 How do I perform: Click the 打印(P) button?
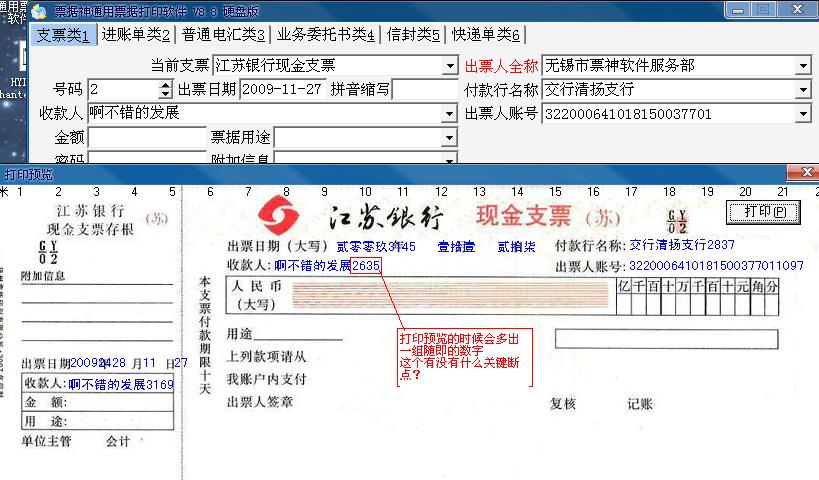[x=763, y=212]
